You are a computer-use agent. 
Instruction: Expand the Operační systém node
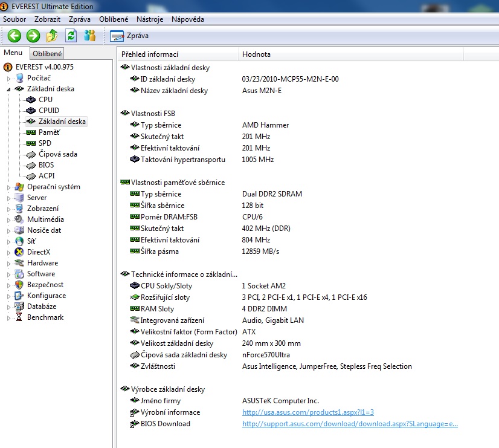(8, 187)
